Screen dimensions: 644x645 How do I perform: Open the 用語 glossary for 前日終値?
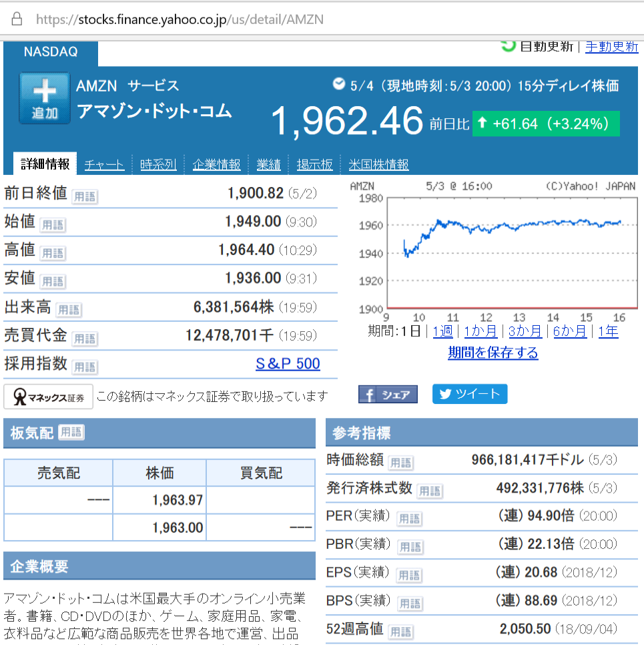tap(85, 196)
